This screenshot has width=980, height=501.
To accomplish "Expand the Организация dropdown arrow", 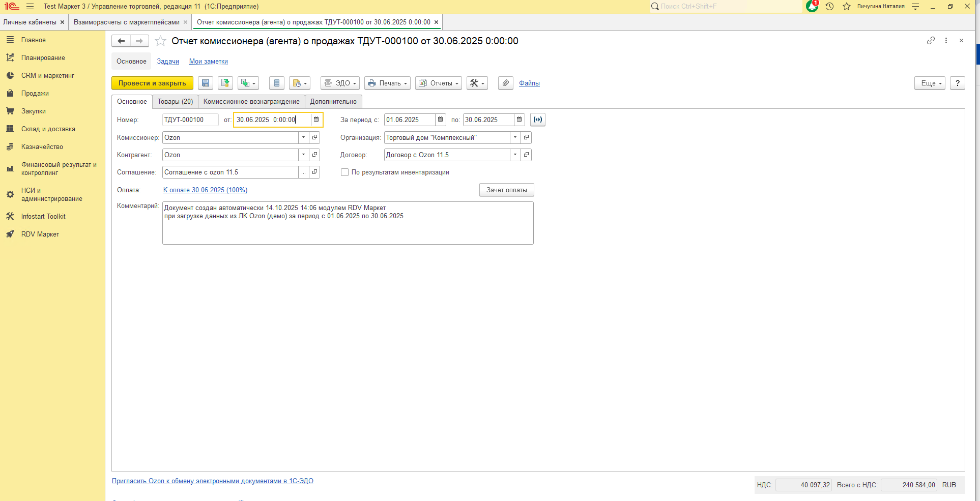I will coord(515,137).
